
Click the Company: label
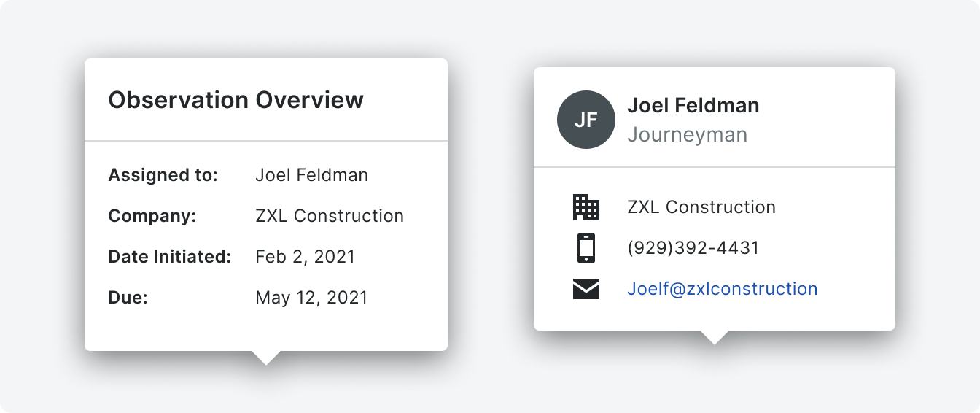tap(152, 216)
